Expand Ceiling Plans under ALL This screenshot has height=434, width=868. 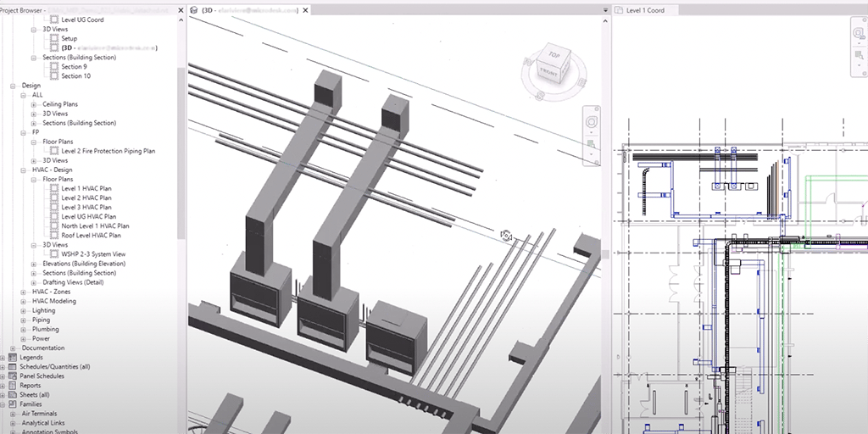point(33,104)
